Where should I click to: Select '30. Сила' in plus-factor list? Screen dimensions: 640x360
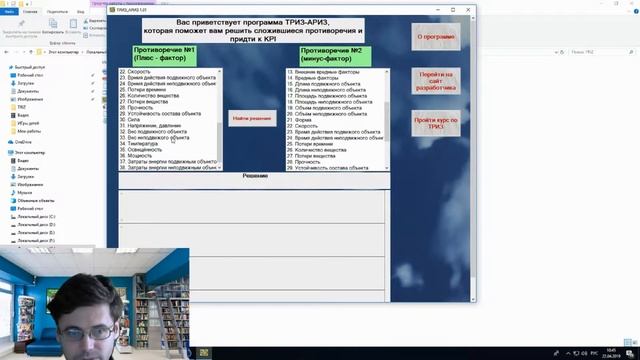[x=130, y=120]
